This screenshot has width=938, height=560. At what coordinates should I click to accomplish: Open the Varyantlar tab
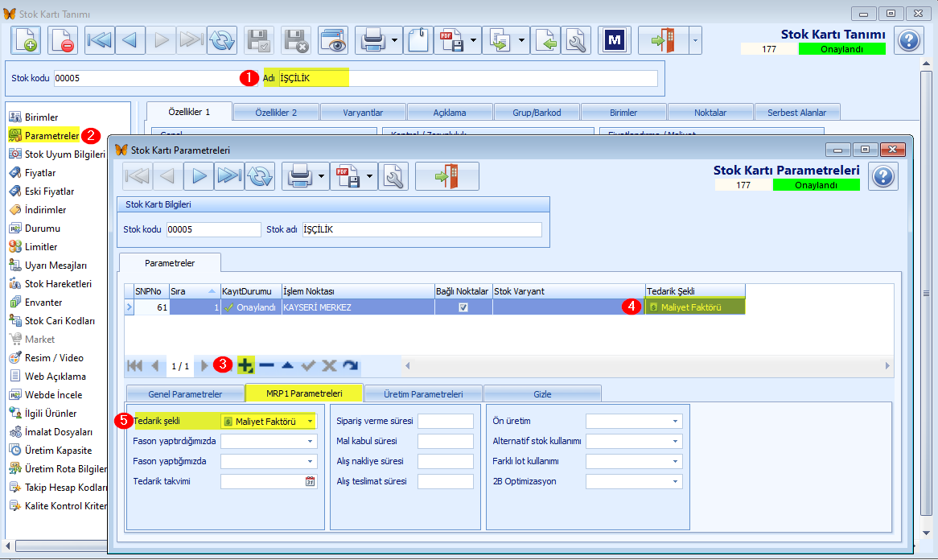coord(363,113)
